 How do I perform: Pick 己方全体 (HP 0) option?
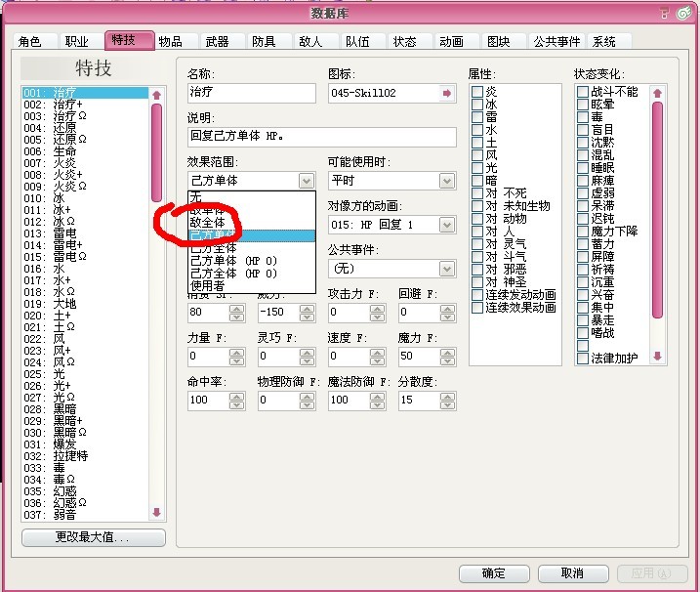pyautogui.click(x=252, y=273)
